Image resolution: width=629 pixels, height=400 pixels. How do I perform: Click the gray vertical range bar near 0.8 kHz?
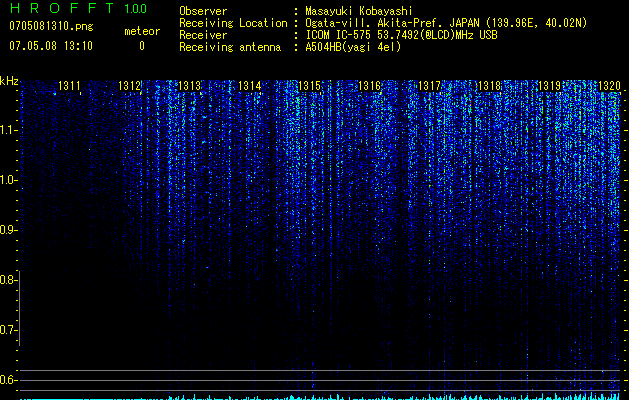pyautogui.click(x=20, y=308)
